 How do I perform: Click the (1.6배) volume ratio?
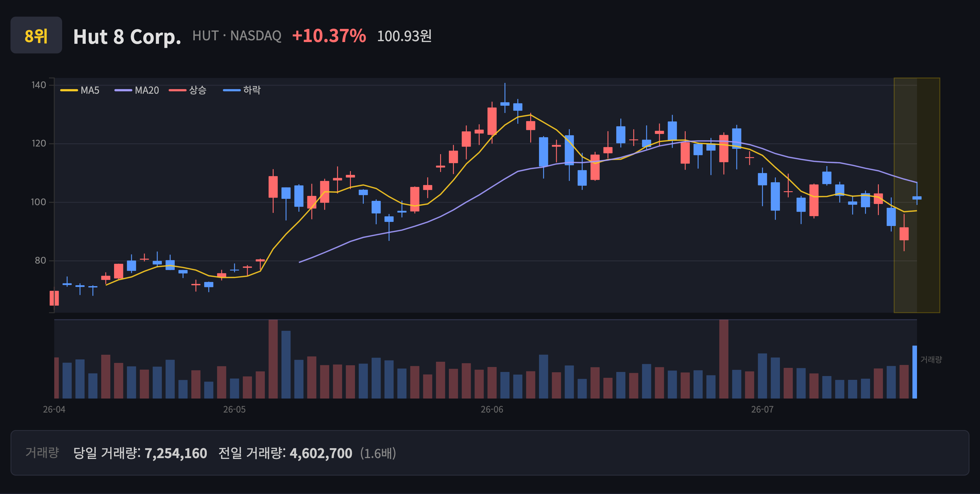coord(378,453)
